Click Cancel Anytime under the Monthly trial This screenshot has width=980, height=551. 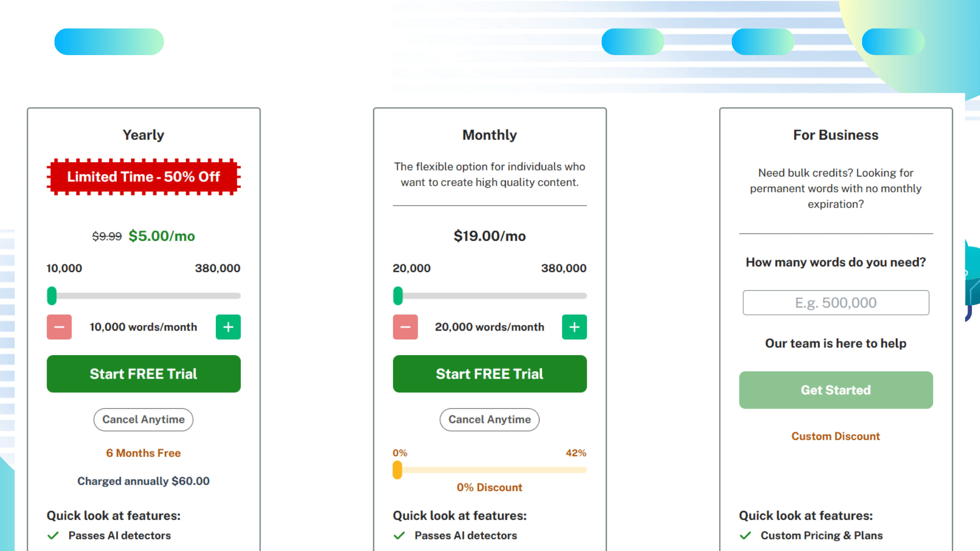pos(489,419)
